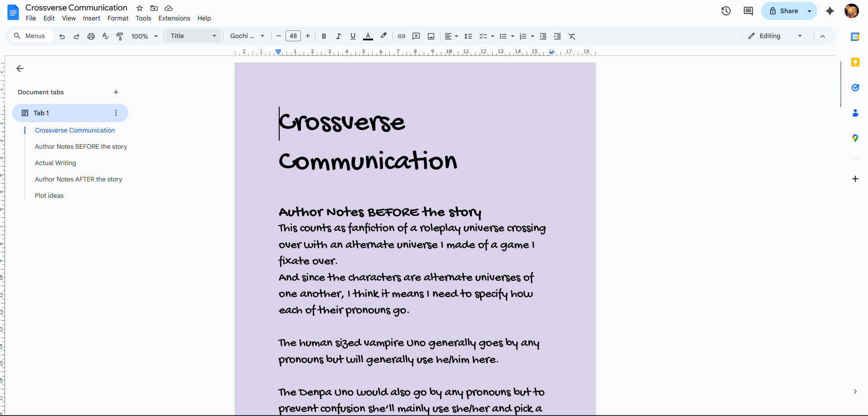Increase font size with plus button
This screenshot has width=868, height=416.
coord(308,36)
